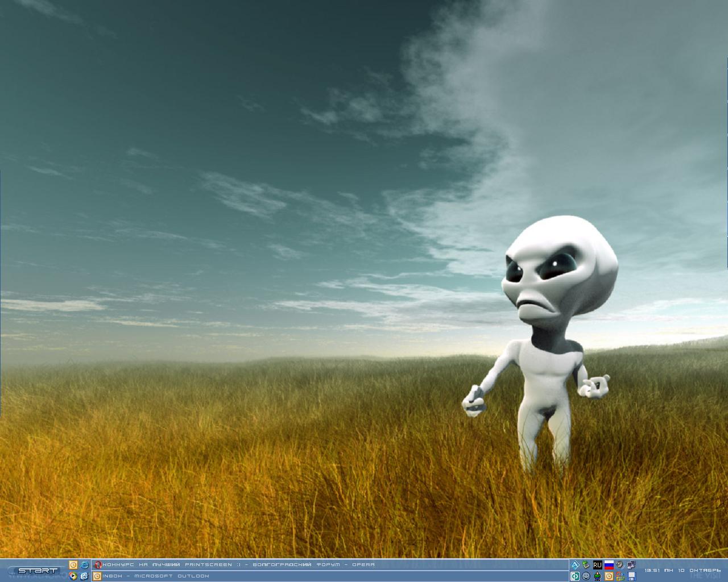
Task: Click the green tray icon beside RU
Action: click(586, 565)
